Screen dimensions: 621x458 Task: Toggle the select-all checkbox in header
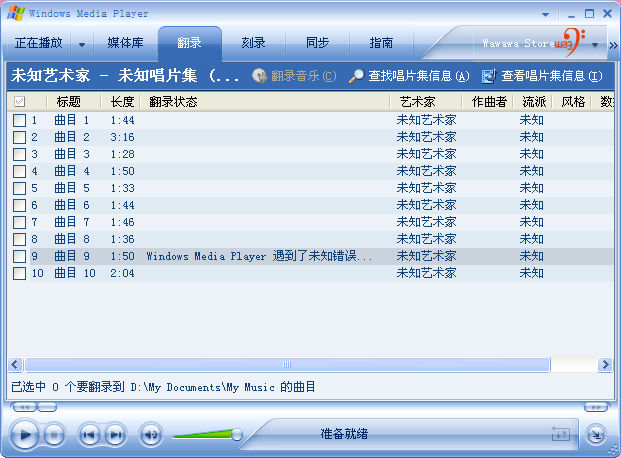point(19,102)
